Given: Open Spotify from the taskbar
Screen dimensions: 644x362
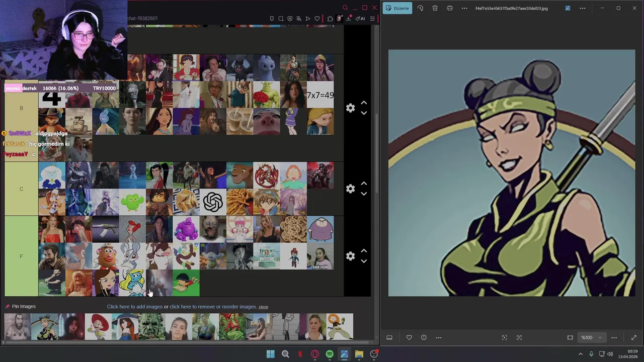Looking at the screenshot, I should 330,354.
